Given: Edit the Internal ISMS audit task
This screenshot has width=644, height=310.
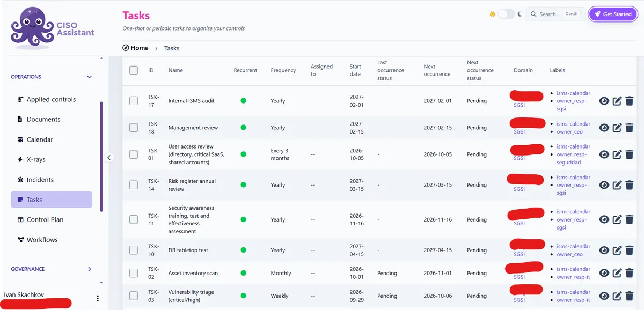Looking at the screenshot, I should (617, 101).
